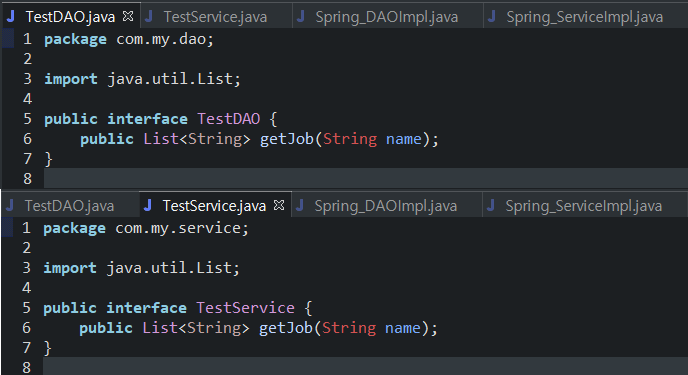This screenshot has width=688, height=375.
Task: Click 'List<String>' return type in the top editor
Action: 197,139
